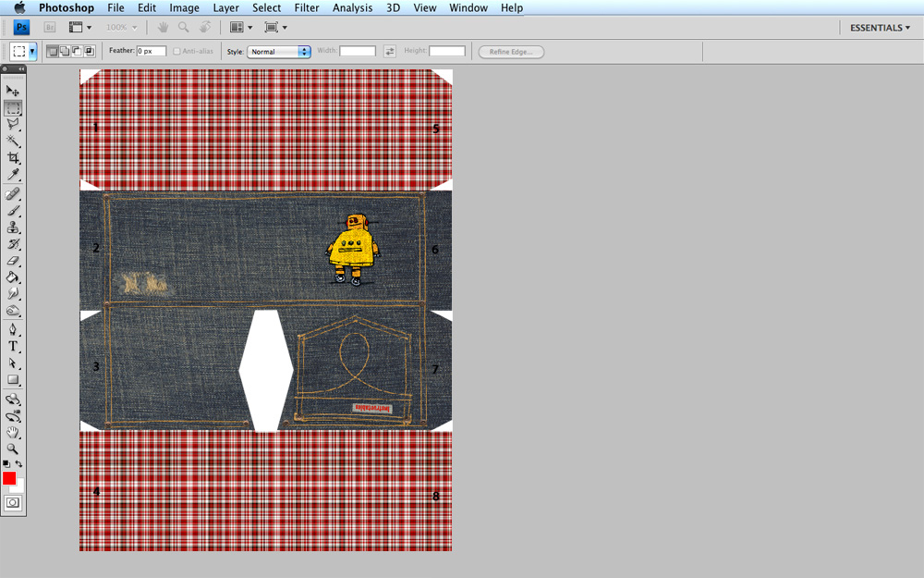Click the red foreground color swatch
The height and width of the screenshot is (578, 924).
[9, 478]
